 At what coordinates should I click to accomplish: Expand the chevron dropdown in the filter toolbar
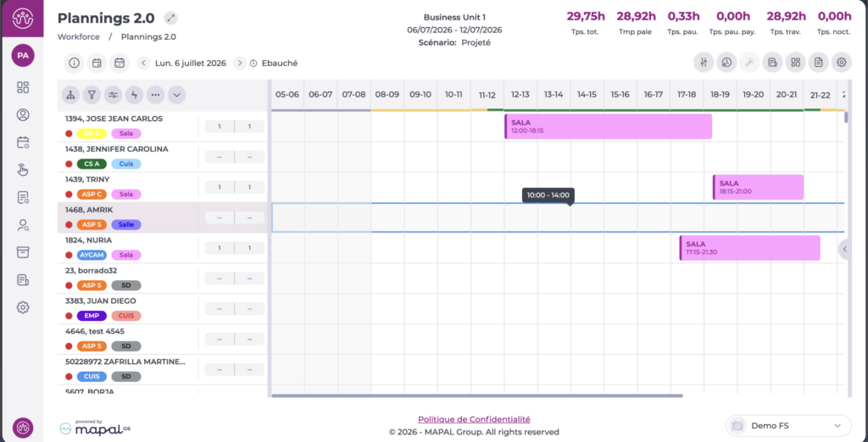tap(176, 95)
